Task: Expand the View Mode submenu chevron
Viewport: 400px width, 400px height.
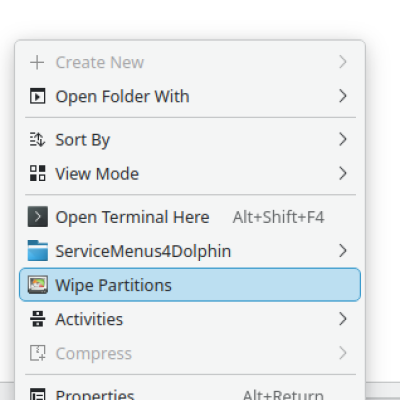Action: coord(343,173)
